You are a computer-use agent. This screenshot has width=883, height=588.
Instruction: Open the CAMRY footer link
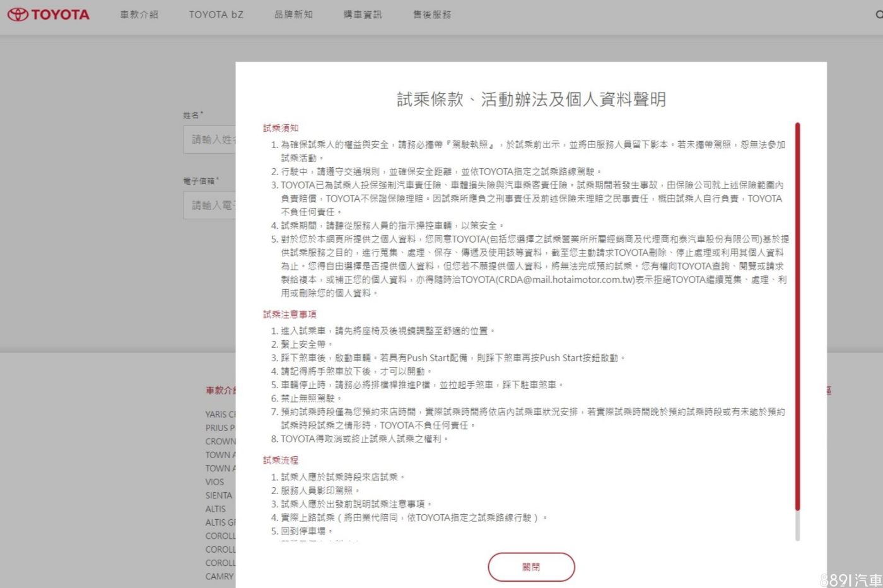219,577
